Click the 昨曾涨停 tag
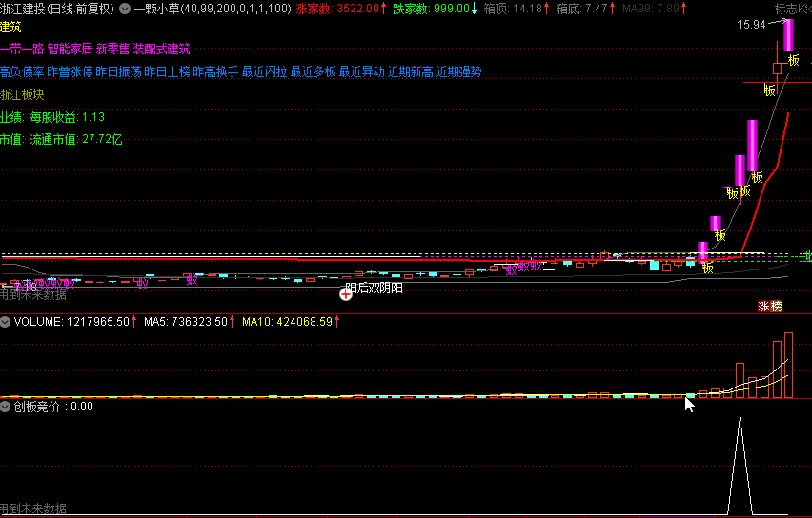This screenshot has height=518, width=812. click(70, 72)
